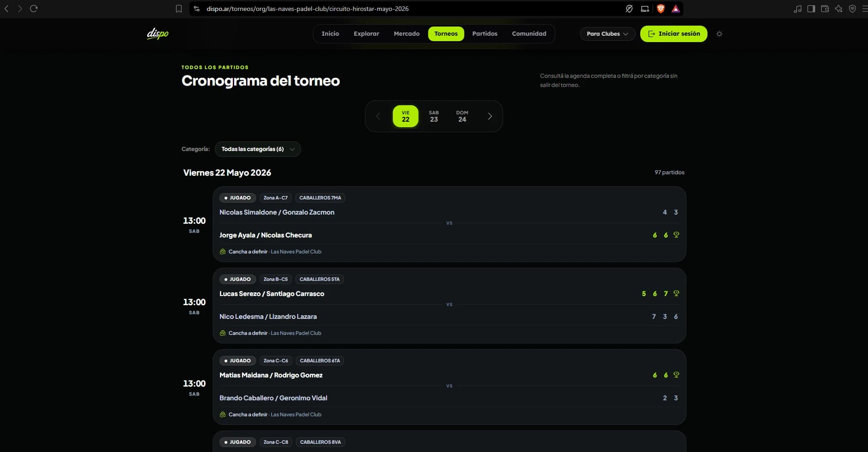Image resolution: width=868 pixels, height=452 pixels.
Task: Select day VIE 22
Action: pos(406,116)
